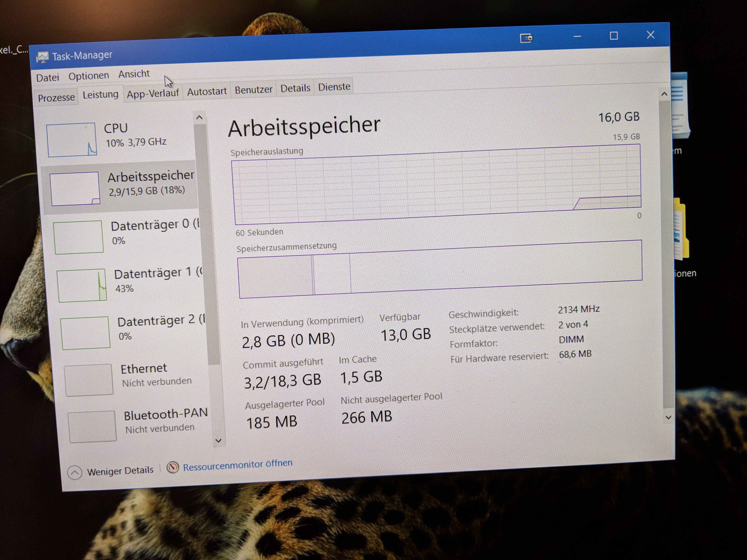Click Weniger Details button
The width and height of the screenshot is (747, 560).
click(x=120, y=471)
